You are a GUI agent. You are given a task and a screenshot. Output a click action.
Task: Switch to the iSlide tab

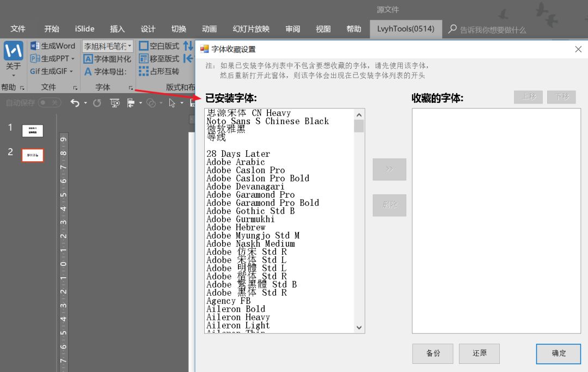[x=85, y=29]
